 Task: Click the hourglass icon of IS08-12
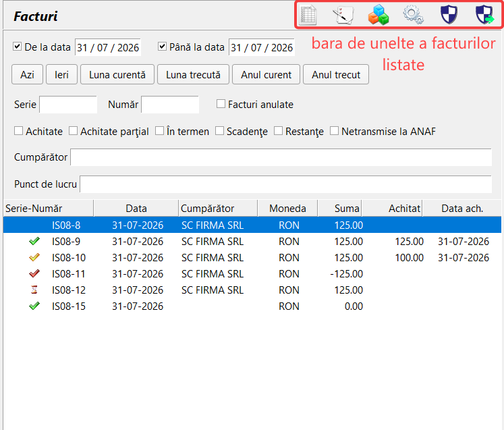[34, 290]
